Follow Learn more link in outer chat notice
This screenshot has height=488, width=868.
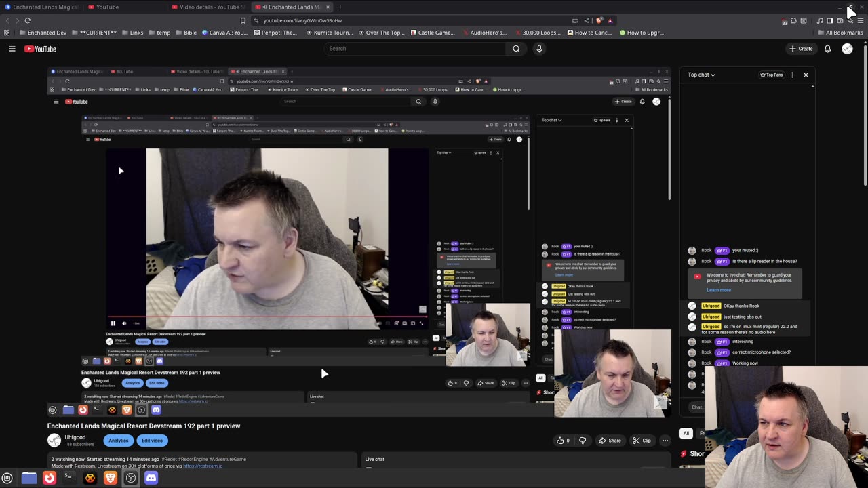point(718,290)
